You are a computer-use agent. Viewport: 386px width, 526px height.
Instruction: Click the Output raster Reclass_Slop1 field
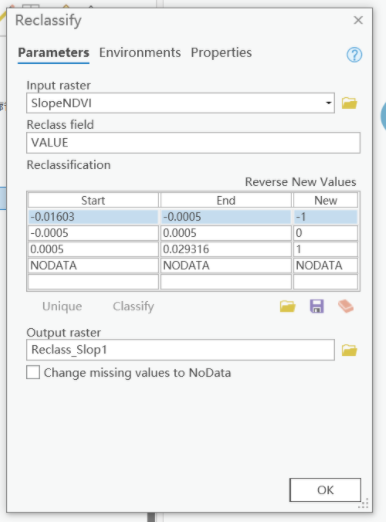coord(180,350)
